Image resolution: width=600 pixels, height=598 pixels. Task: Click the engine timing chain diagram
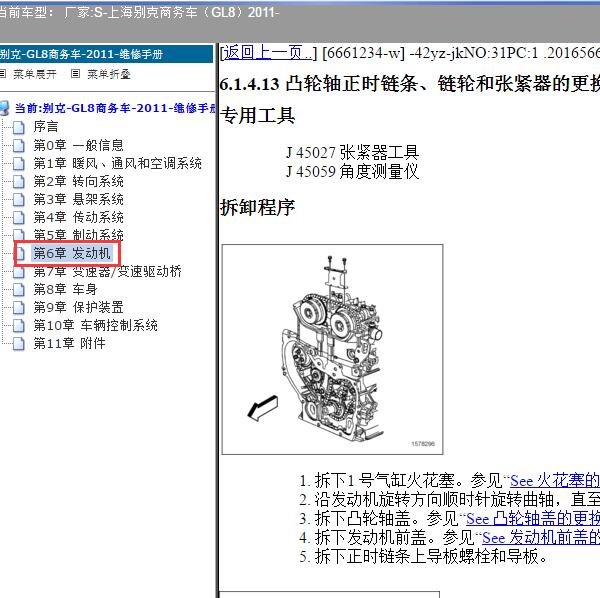tap(333, 349)
